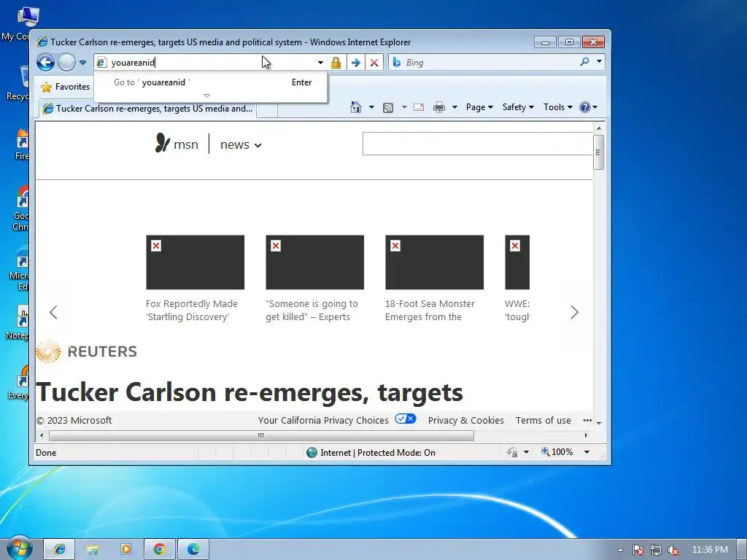Click the WWE story thumbnail
This screenshot has width=747, height=560.
point(517,262)
